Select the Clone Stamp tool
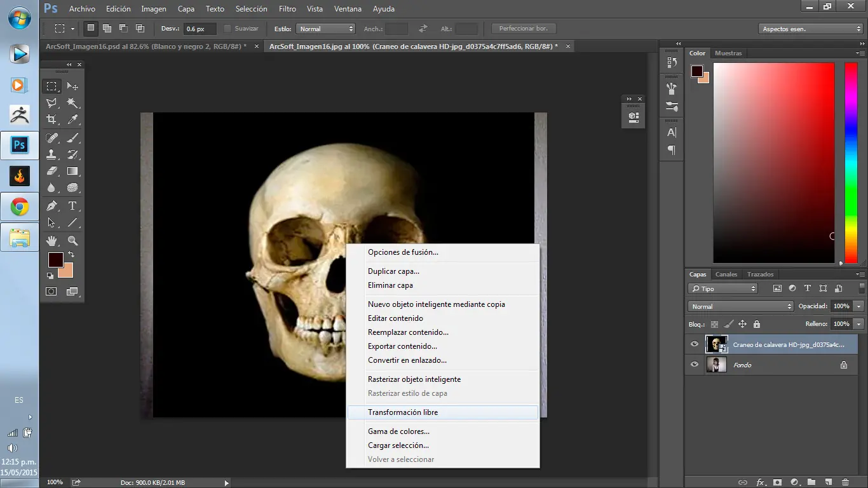 (52, 154)
